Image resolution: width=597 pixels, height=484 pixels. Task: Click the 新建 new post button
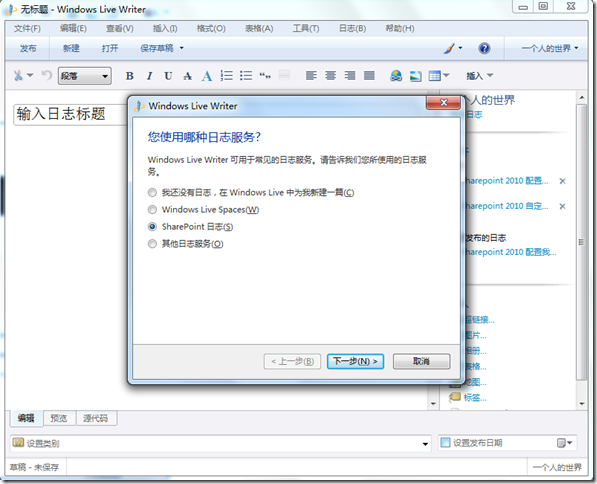click(x=71, y=48)
